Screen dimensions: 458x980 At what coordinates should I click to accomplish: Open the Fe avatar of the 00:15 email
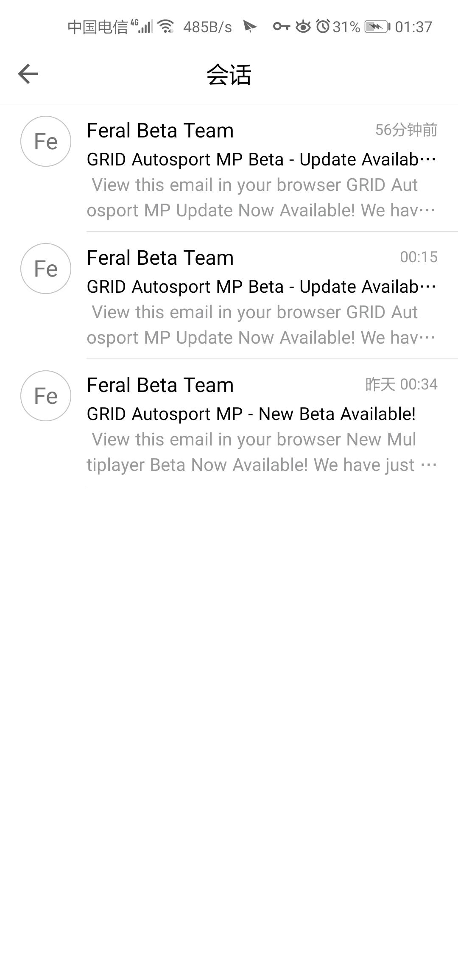pyautogui.click(x=46, y=269)
